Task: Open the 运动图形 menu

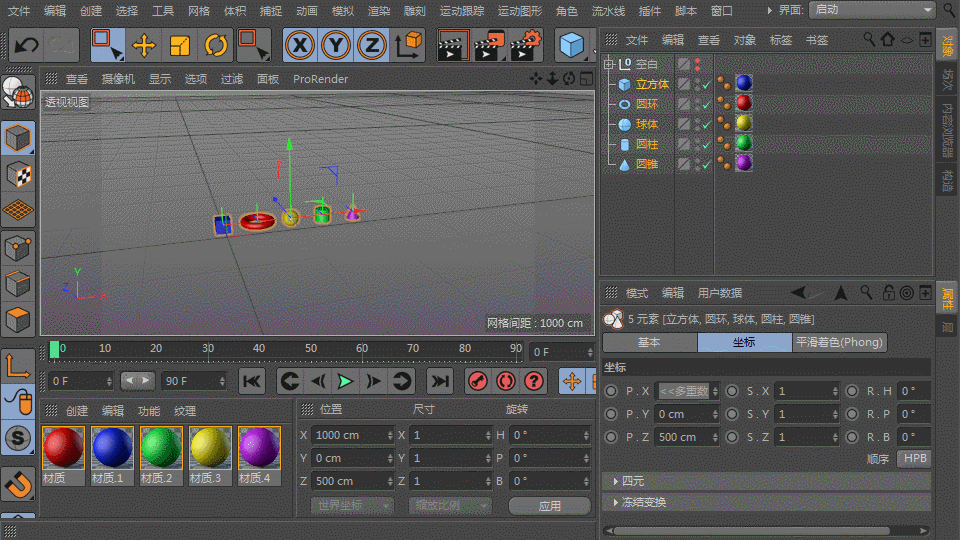Action: (x=519, y=10)
